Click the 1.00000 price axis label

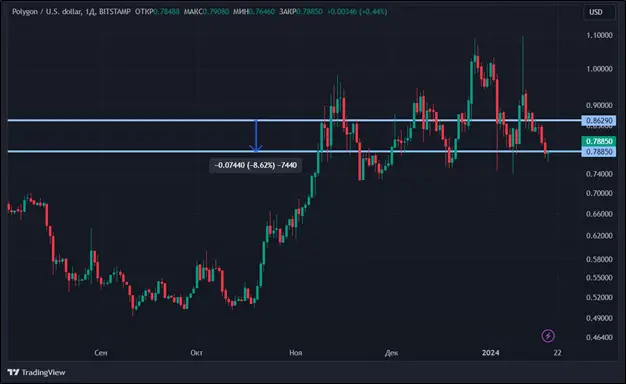click(599, 69)
